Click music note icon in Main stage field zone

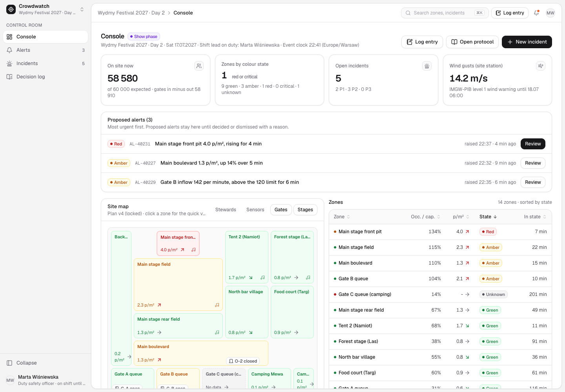[217, 305]
